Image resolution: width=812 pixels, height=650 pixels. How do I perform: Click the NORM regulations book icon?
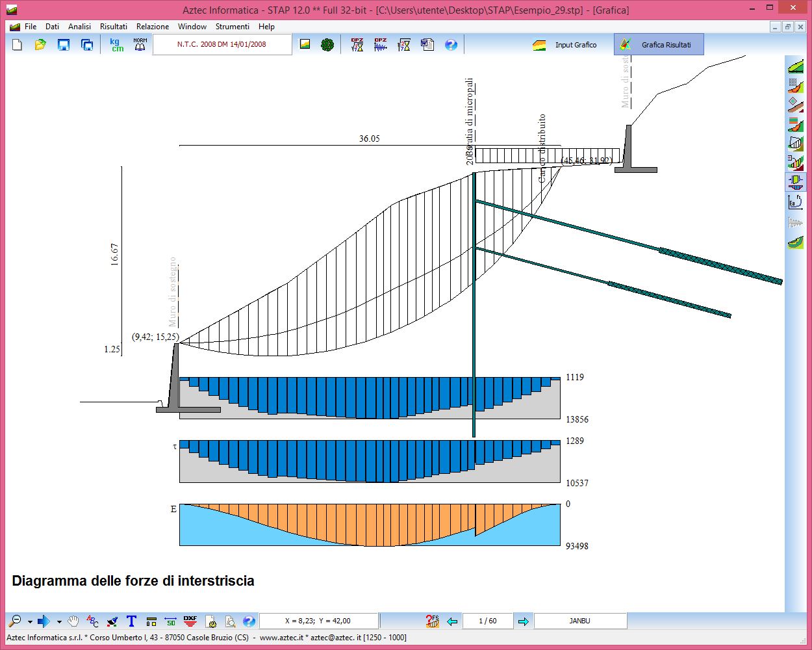pos(140,45)
